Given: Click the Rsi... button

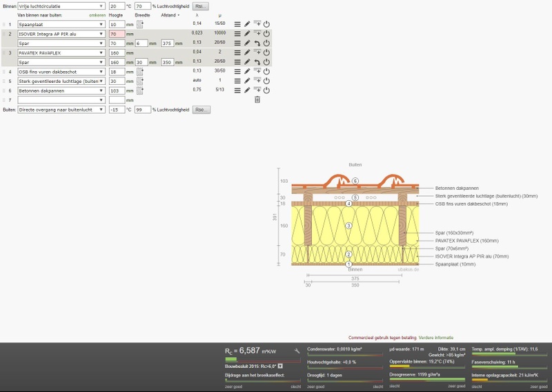Looking at the screenshot, I should click(201, 6).
